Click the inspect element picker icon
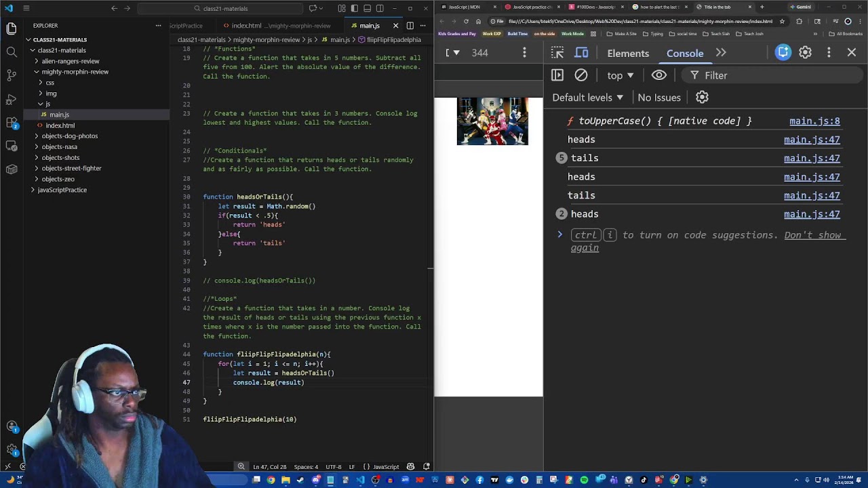Viewport: 868px width, 488px height. point(557,53)
